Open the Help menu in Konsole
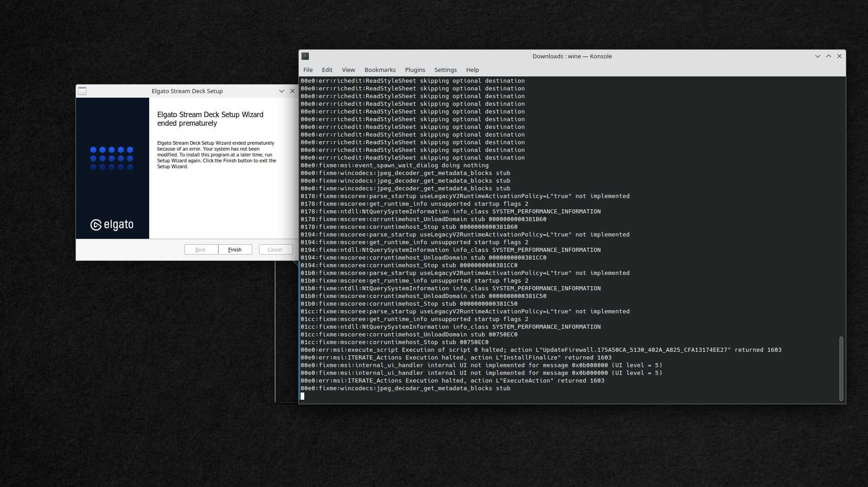The height and width of the screenshot is (487, 868). [x=472, y=70]
